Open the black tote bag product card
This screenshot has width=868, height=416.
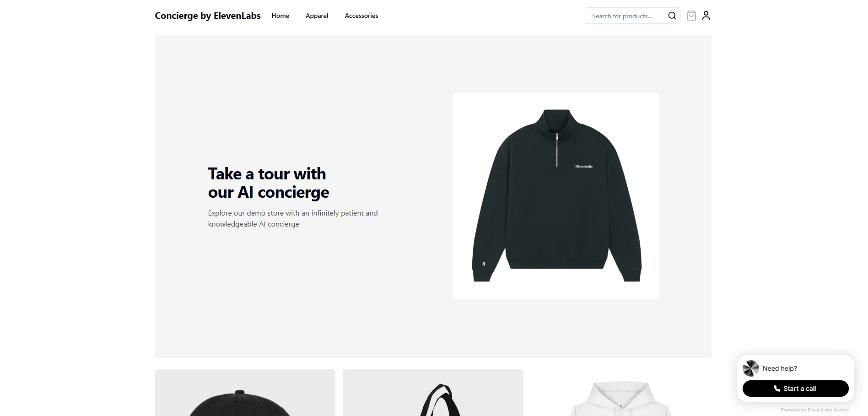pyautogui.click(x=433, y=393)
